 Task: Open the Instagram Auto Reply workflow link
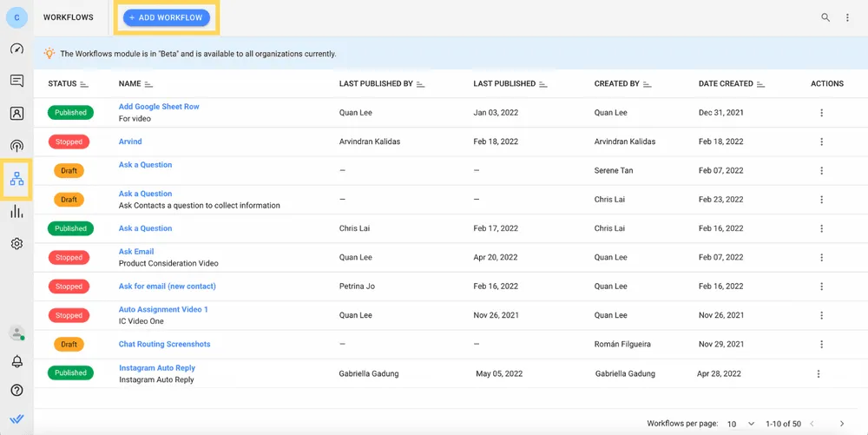click(157, 367)
